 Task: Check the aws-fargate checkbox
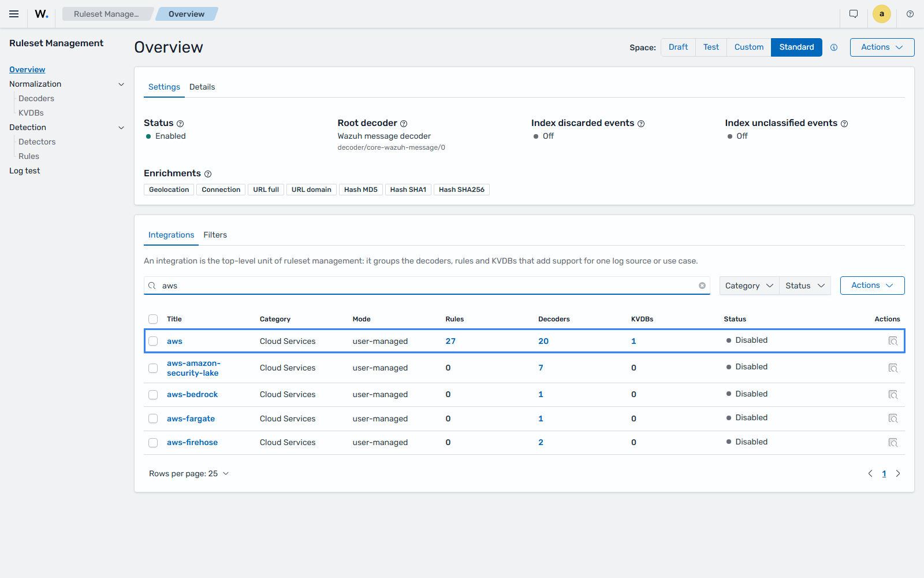pos(153,418)
